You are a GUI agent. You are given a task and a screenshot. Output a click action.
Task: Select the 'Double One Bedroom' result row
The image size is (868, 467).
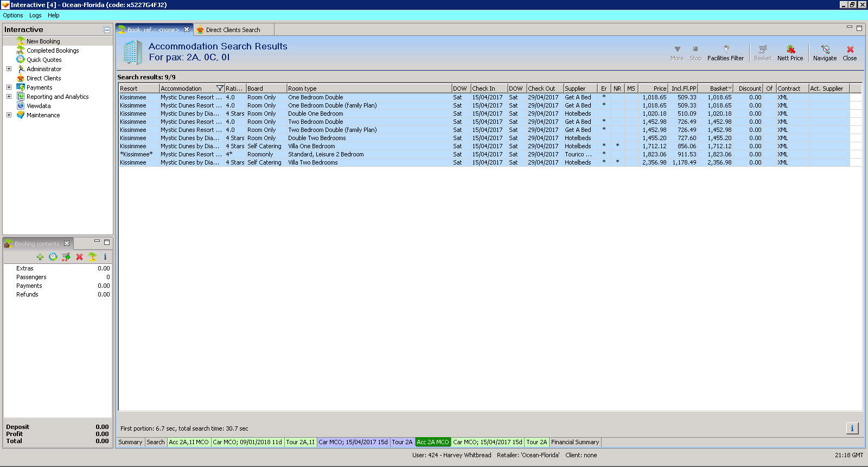[x=484, y=113]
